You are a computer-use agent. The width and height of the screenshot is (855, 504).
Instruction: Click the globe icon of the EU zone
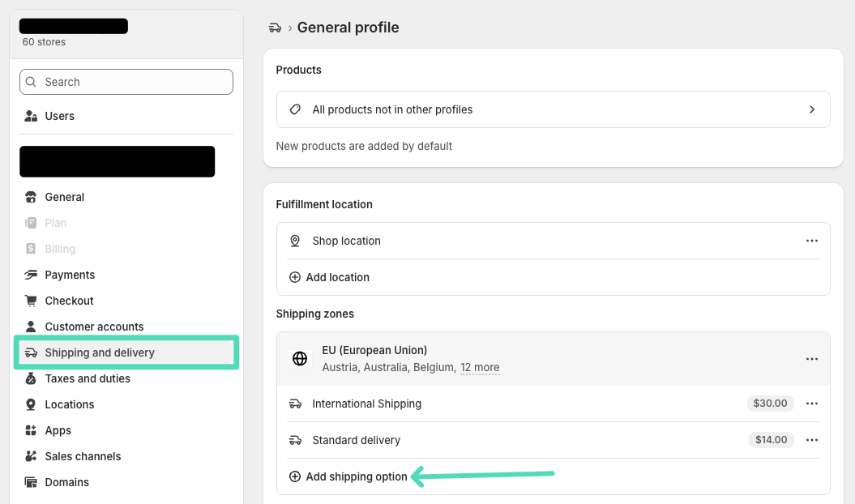pos(300,358)
